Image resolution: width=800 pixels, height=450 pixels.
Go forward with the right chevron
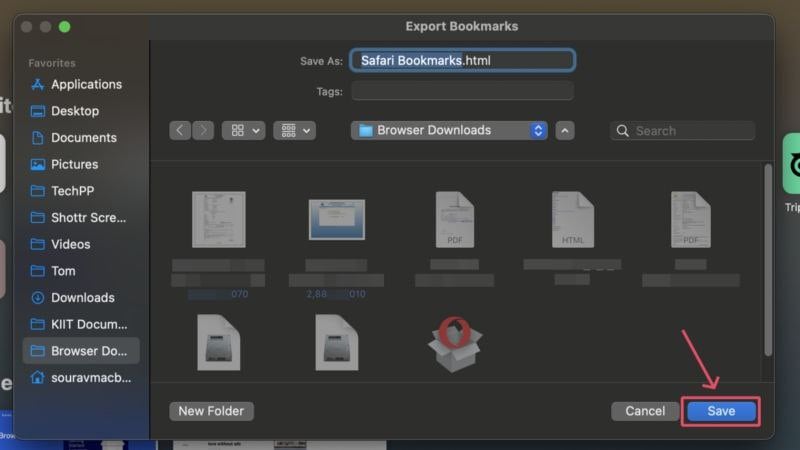coord(203,131)
